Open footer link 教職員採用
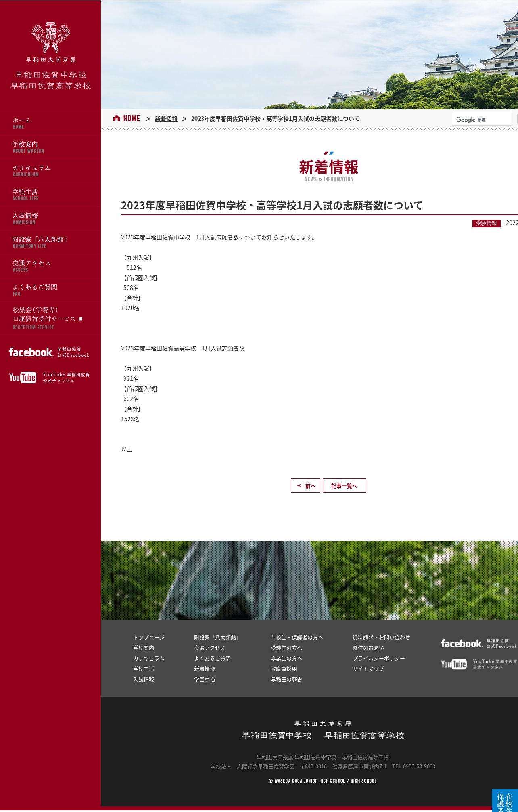Screen dimensions: 518x812 click(x=284, y=669)
